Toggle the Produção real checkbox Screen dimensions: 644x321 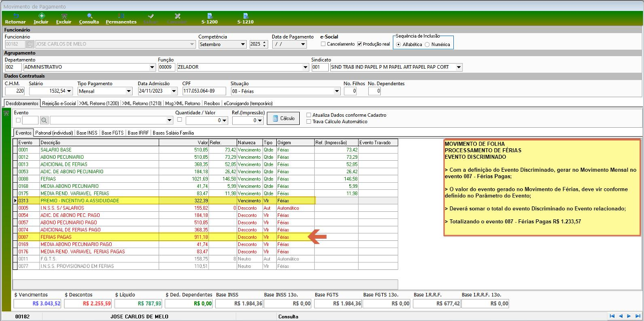(359, 44)
